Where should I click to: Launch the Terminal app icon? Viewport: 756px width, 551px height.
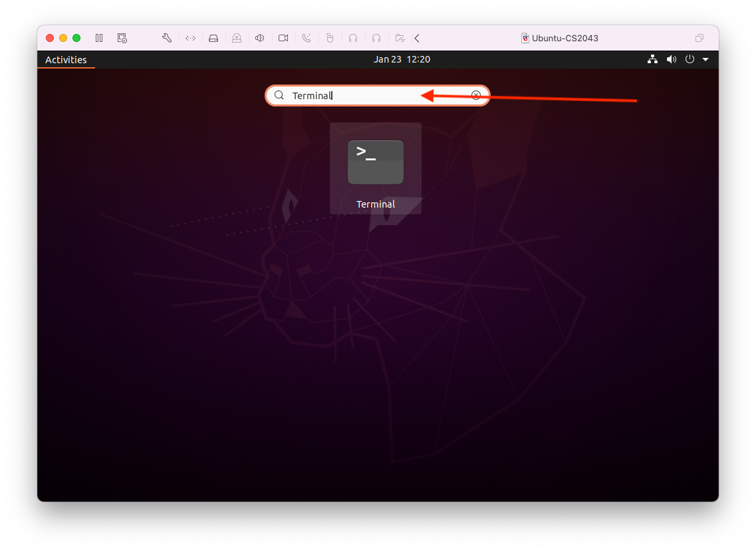376,162
